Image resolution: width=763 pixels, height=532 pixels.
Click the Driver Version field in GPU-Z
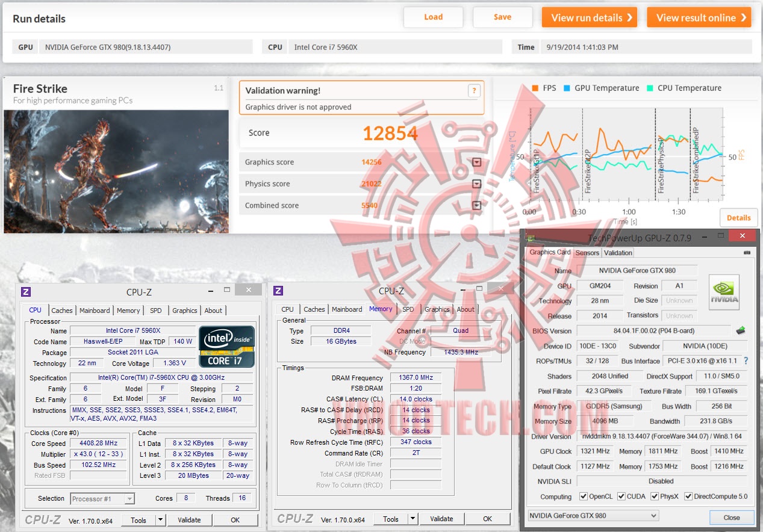[x=662, y=436]
